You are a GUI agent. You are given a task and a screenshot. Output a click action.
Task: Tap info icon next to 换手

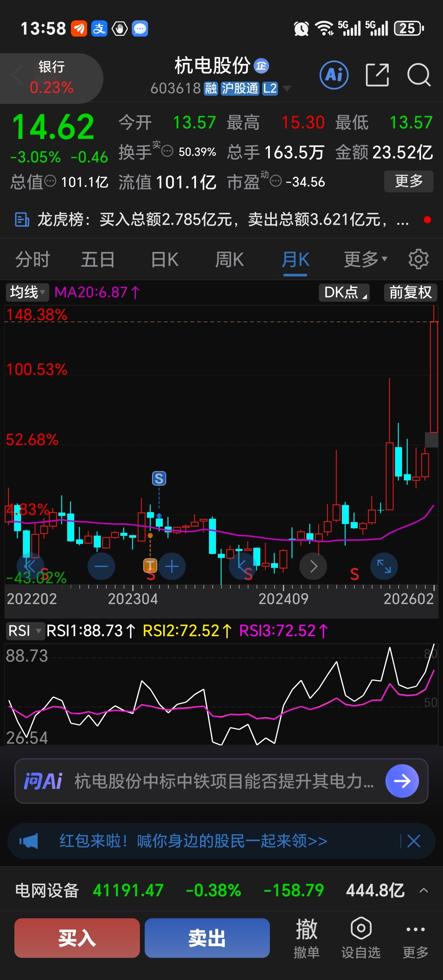167,152
